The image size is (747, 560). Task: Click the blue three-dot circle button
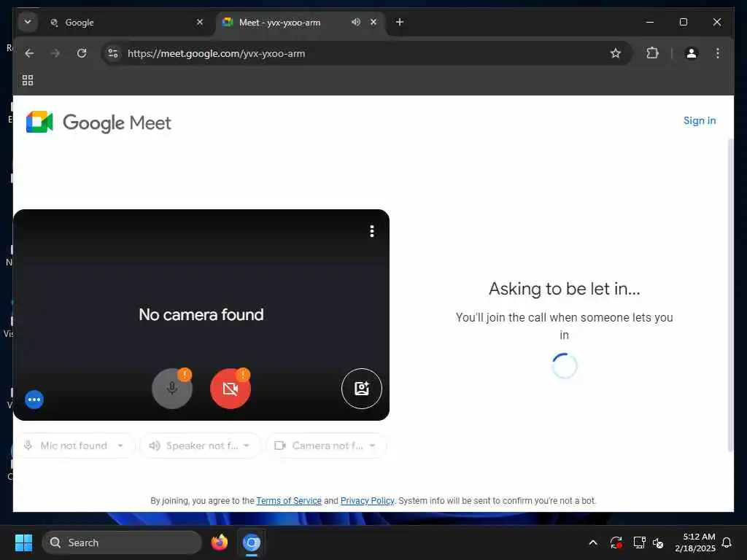(34, 400)
